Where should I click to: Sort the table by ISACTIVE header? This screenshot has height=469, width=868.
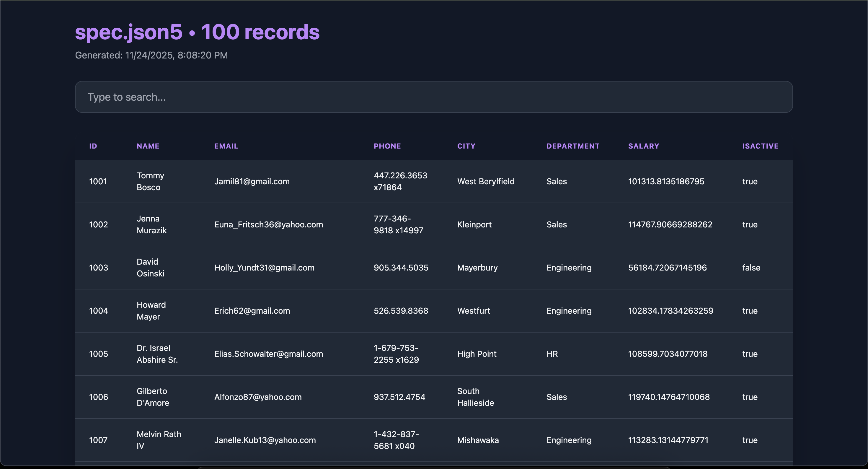point(760,146)
